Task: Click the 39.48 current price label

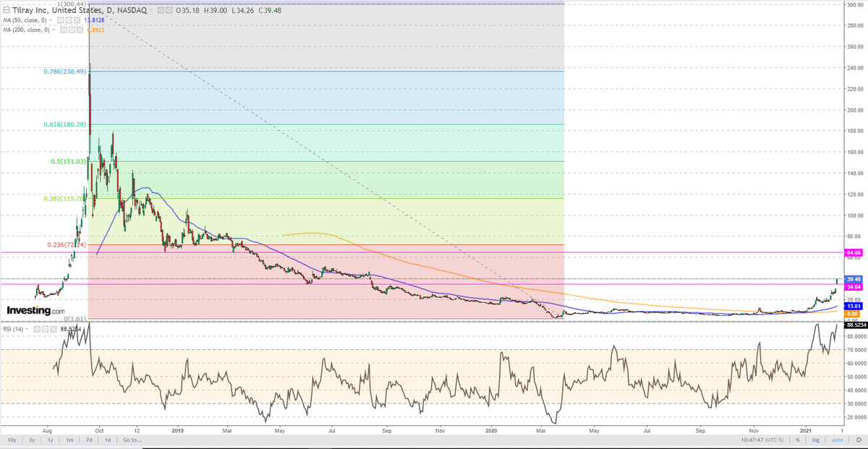Action: [854, 279]
